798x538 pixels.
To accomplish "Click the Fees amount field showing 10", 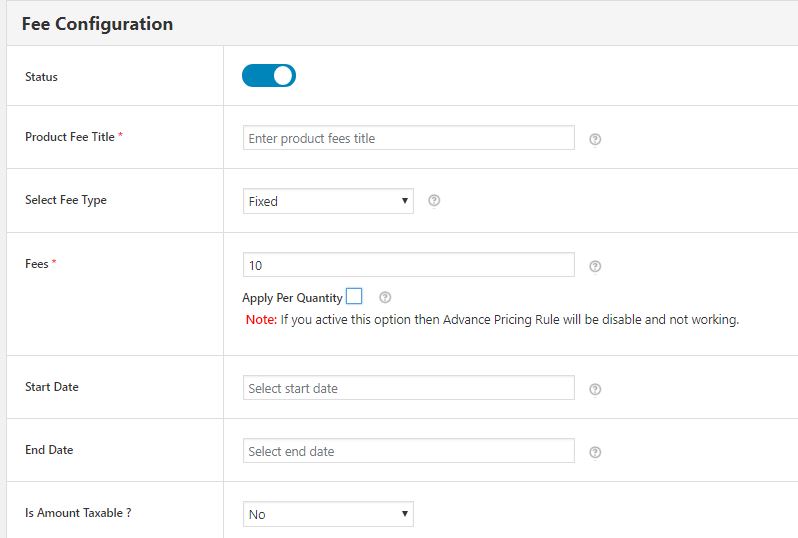I will pyautogui.click(x=409, y=265).
